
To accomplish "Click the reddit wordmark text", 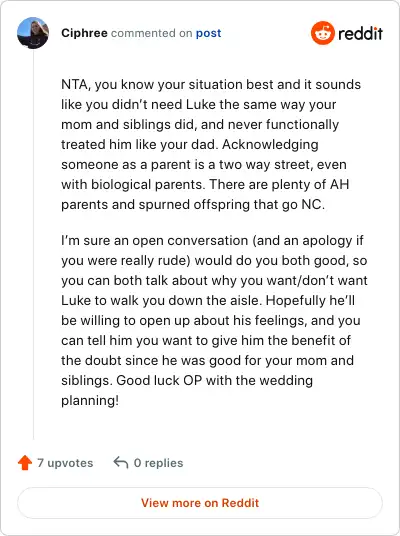I will click(x=360, y=34).
